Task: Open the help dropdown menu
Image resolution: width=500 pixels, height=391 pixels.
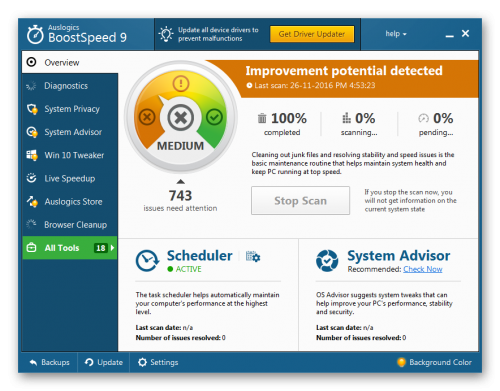Action: (396, 34)
